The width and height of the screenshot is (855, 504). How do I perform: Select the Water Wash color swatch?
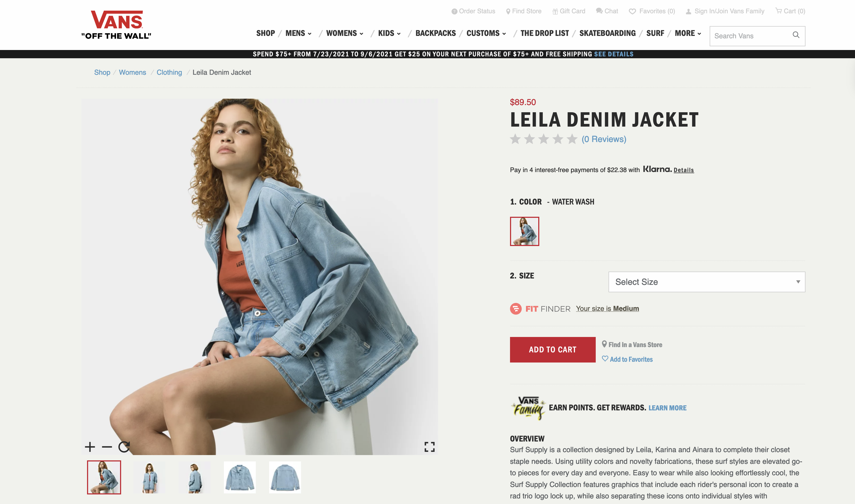click(x=525, y=231)
